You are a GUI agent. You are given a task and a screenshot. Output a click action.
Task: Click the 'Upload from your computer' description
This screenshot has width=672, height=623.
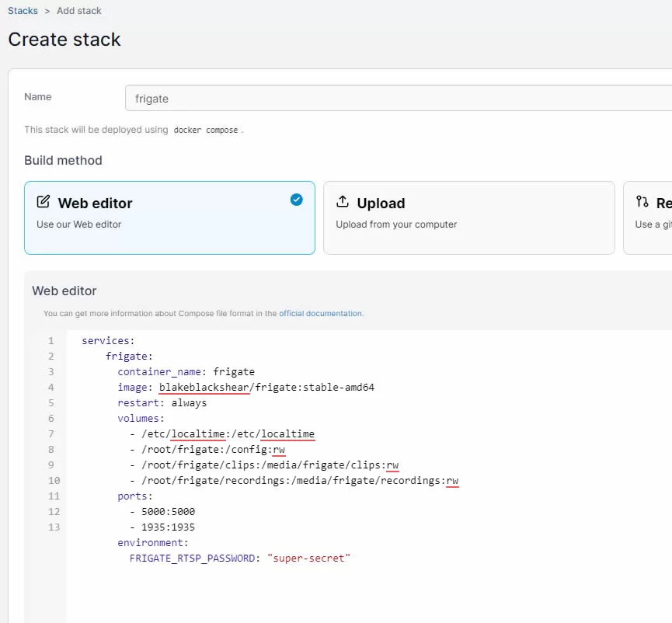[x=396, y=224]
